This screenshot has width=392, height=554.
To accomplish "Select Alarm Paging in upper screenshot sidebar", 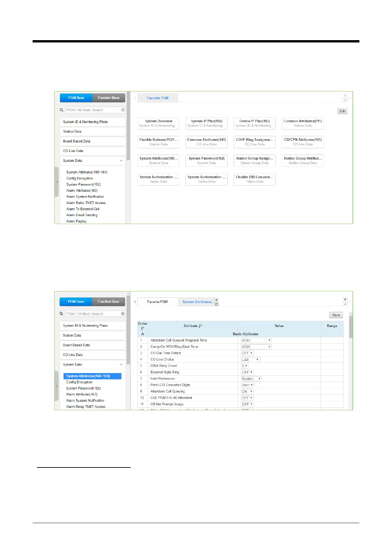I will pyautogui.click(x=76, y=221).
